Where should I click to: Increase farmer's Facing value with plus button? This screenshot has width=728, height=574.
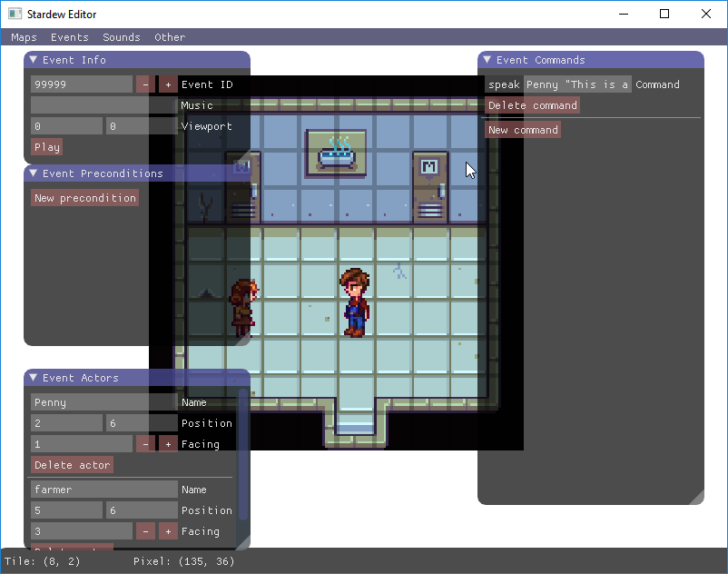click(168, 531)
